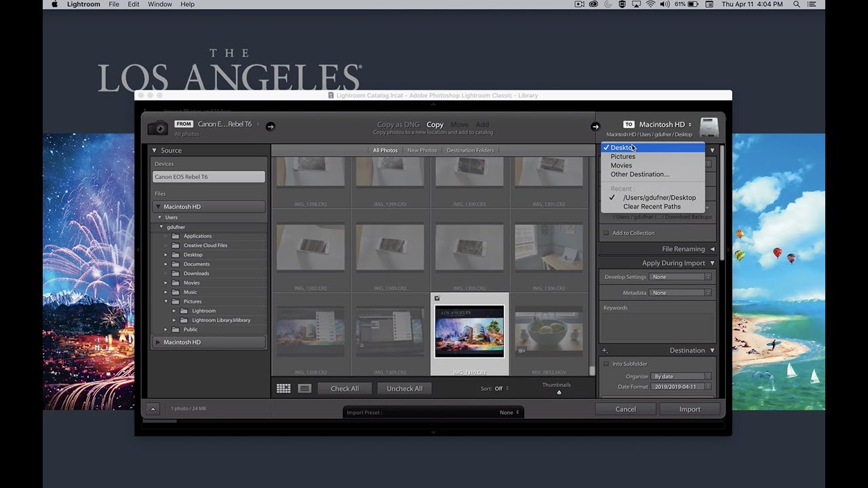Screen dimensions: 868x488
Task: Click the Thumbnails size slider
Action: (x=559, y=392)
